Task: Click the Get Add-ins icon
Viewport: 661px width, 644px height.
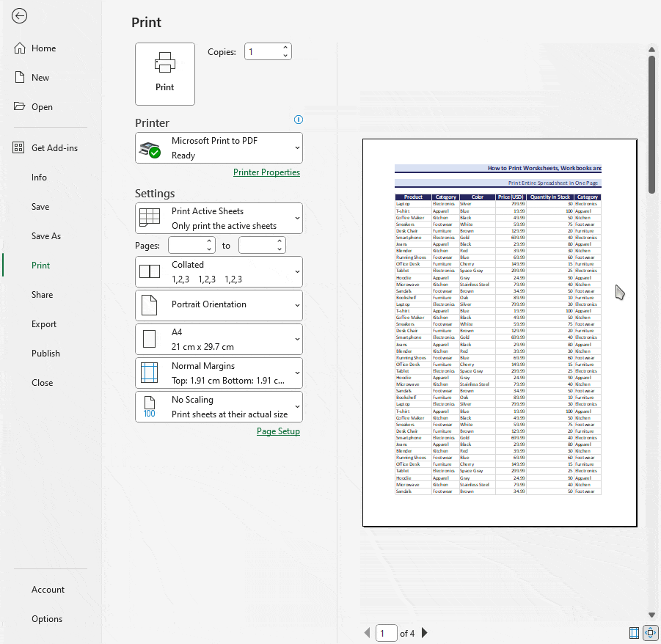Action: click(x=18, y=147)
